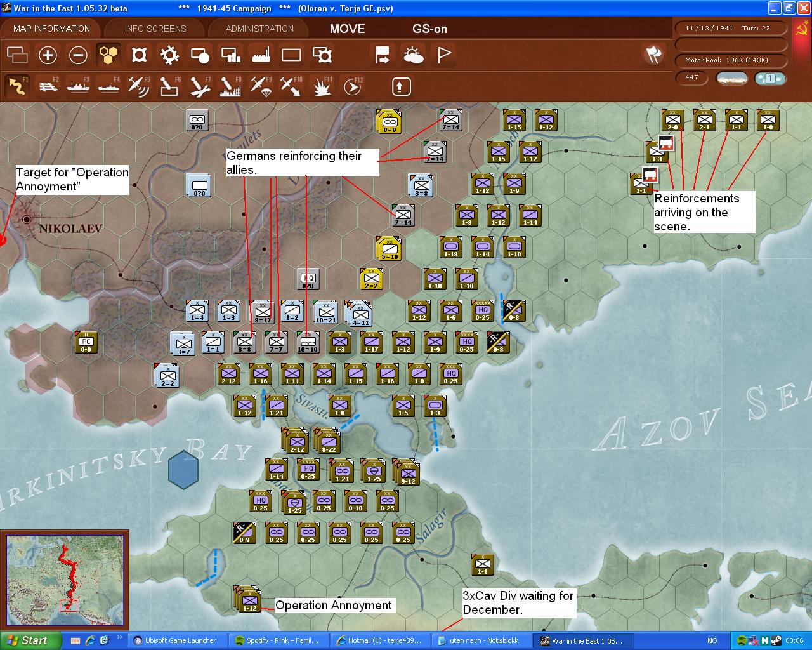Toggle the hex grid display button
This screenshot has width=812, height=650.
[108, 55]
